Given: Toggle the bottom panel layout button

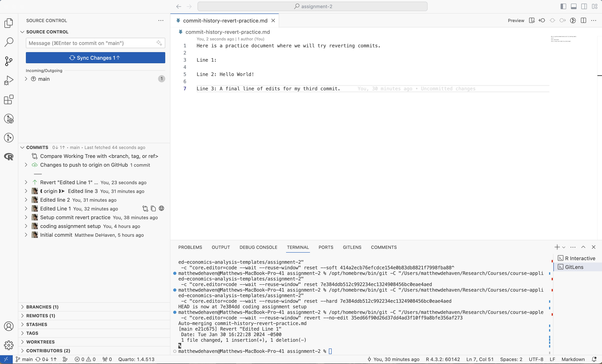Looking at the screenshot, I should [574, 6].
